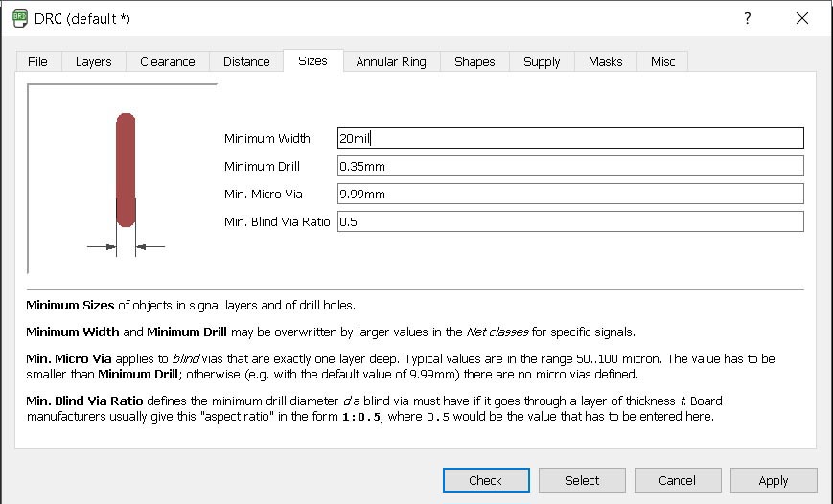Switch to the Misc tab
The height and width of the screenshot is (504, 833).
[662, 61]
